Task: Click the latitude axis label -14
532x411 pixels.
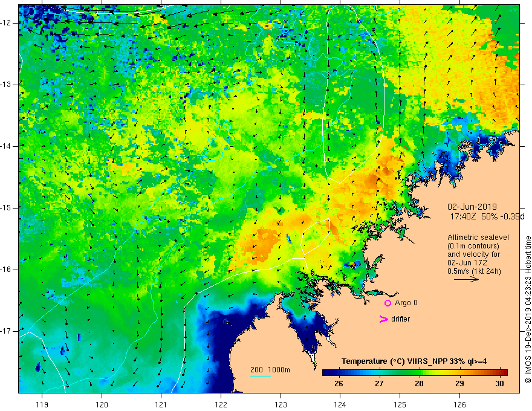Action: click(7, 146)
